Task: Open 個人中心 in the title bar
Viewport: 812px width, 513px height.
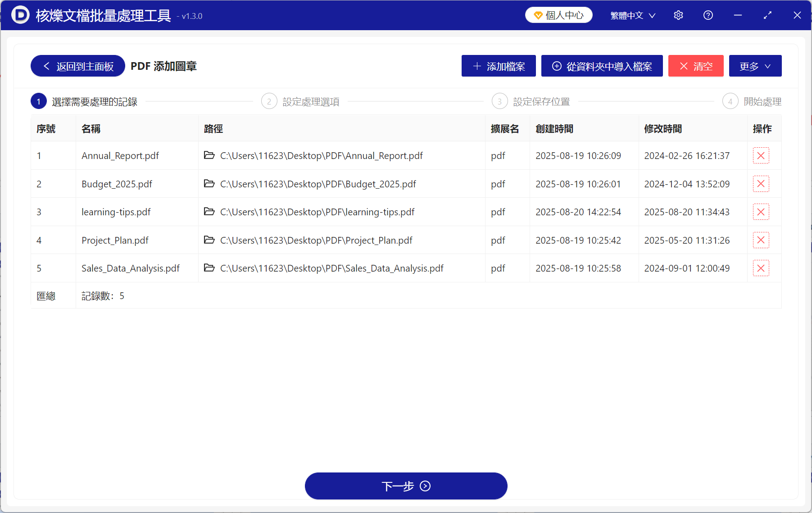Action: 558,15
